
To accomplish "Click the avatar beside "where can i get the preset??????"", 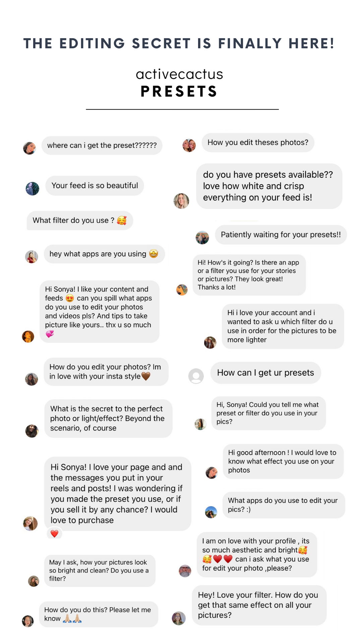I will [29, 148].
